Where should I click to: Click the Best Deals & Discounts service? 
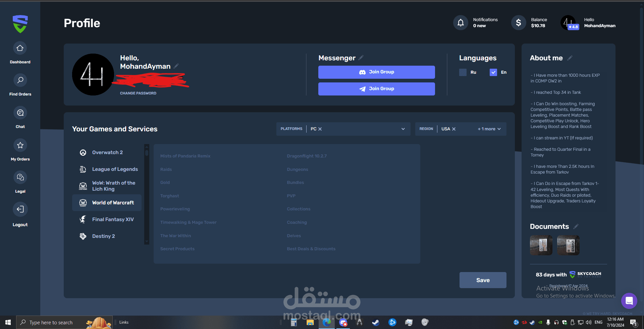point(311,249)
